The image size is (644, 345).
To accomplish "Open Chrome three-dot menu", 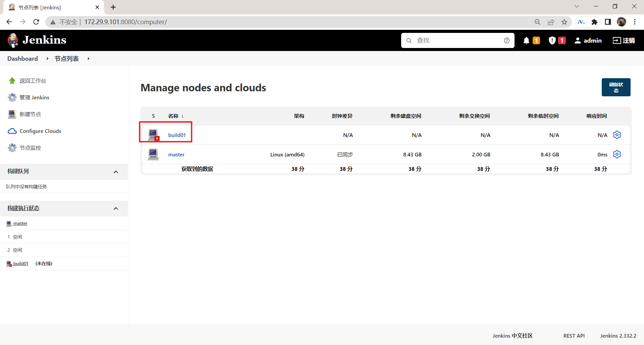I will tap(635, 22).
